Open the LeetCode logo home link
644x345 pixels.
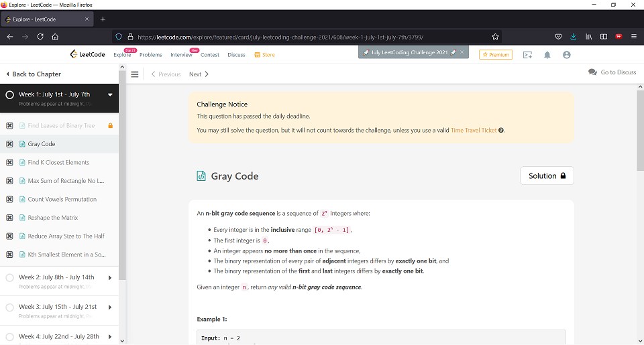87,54
